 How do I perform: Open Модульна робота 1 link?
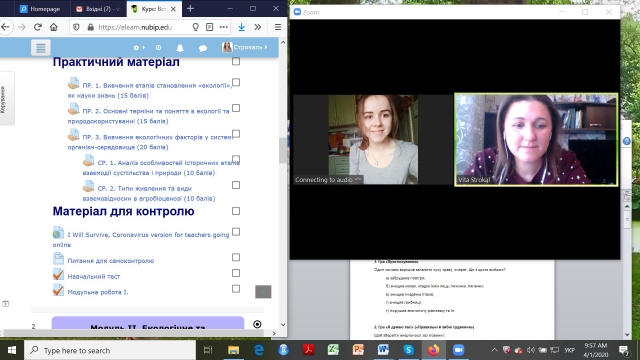(x=98, y=292)
